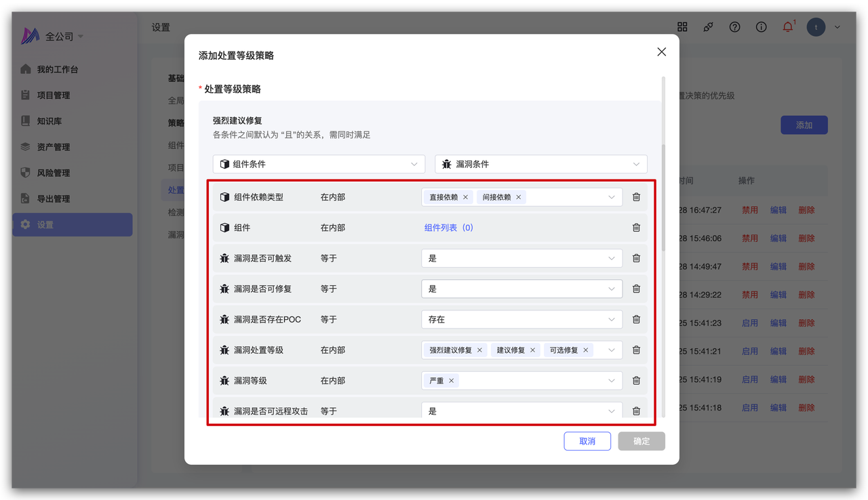This screenshot has height=500, width=868.
Task: Close the 添加处置等级策略 dialog
Action: click(661, 52)
